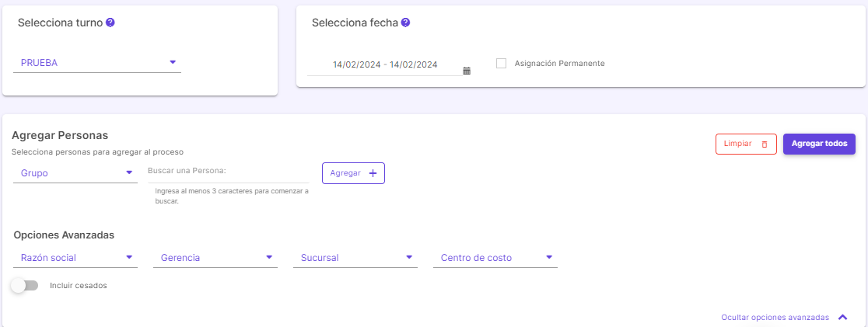
Task: Click trash icon in Limpiar button
Action: [765, 144]
